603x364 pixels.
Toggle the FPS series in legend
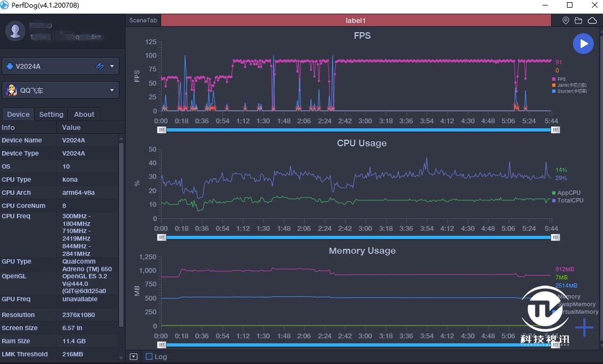561,79
